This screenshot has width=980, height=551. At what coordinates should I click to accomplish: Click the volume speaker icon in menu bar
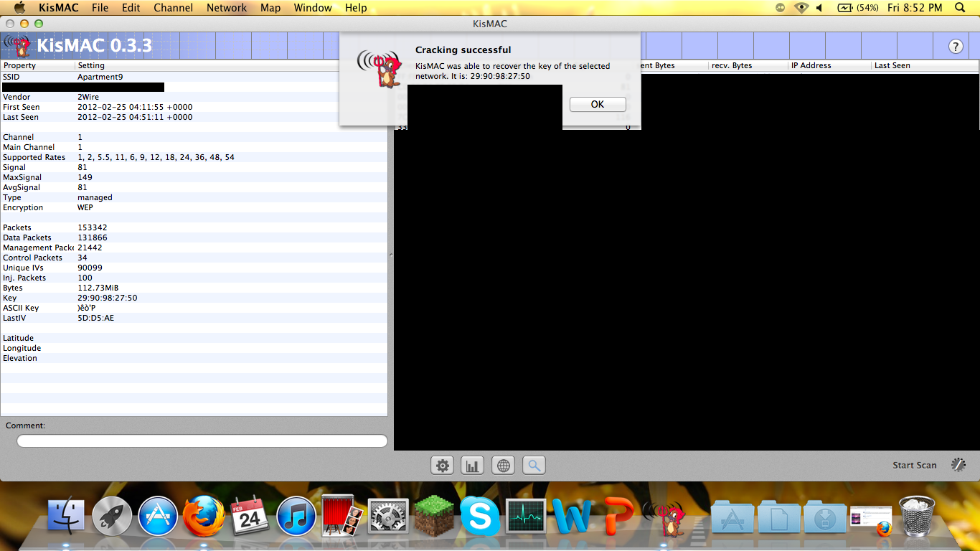(819, 8)
